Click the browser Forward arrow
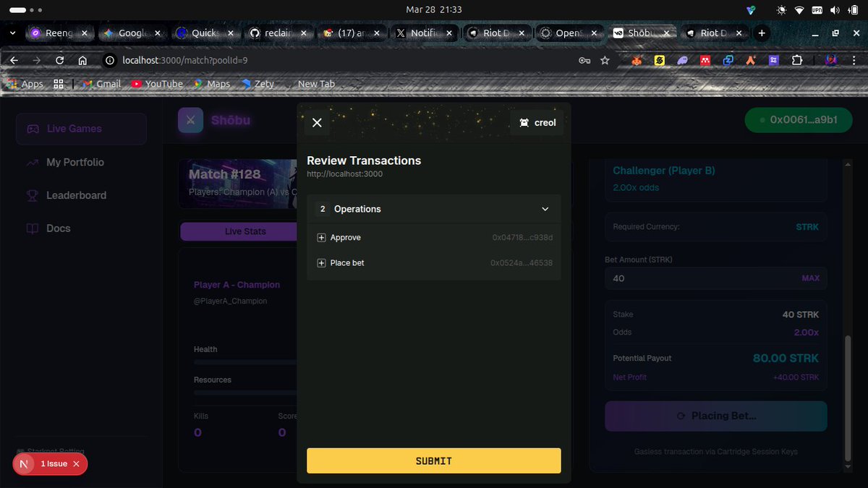 (x=36, y=61)
